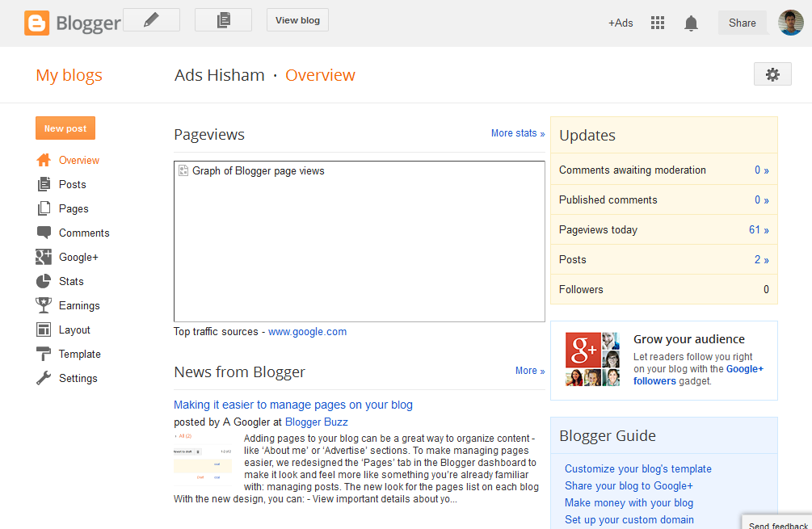The image size is (812, 529).
Task: Click the New post button
Action: pos(65,128)
